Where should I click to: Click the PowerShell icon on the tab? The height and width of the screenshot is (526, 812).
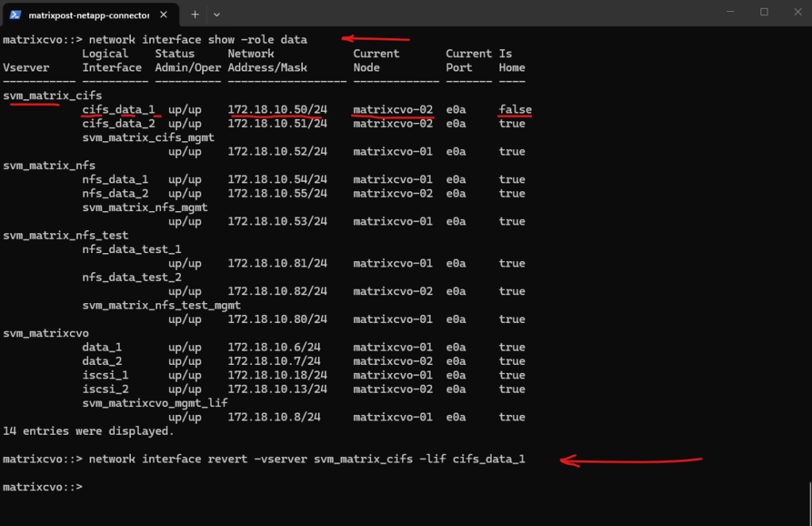pos(15,14)
